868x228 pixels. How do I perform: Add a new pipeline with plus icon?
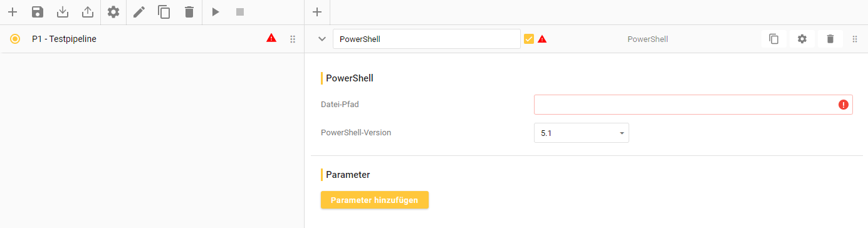tap(12, 12)
